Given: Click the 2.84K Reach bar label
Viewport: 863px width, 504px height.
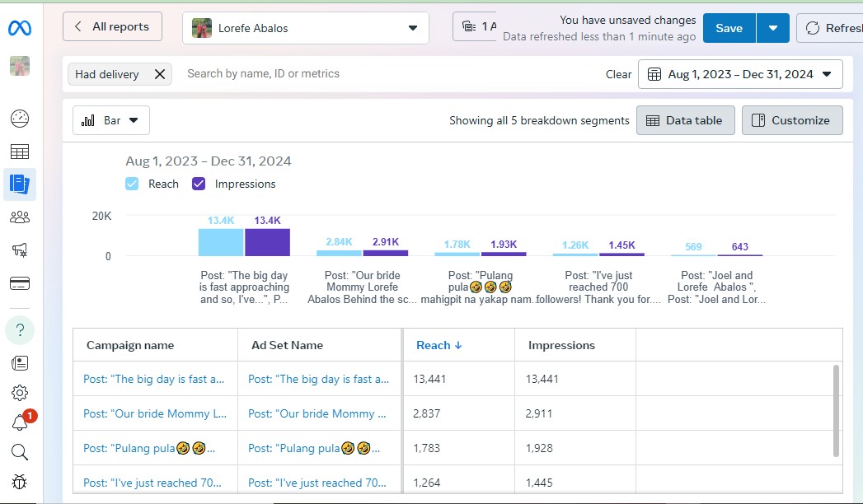Looking at the screenshot, I should coord(339,242).
